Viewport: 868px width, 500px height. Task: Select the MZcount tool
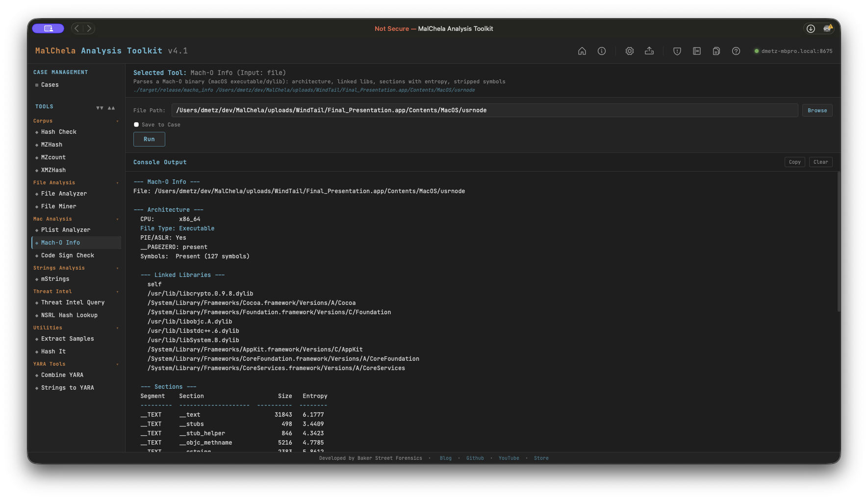(x=76, y=157)
